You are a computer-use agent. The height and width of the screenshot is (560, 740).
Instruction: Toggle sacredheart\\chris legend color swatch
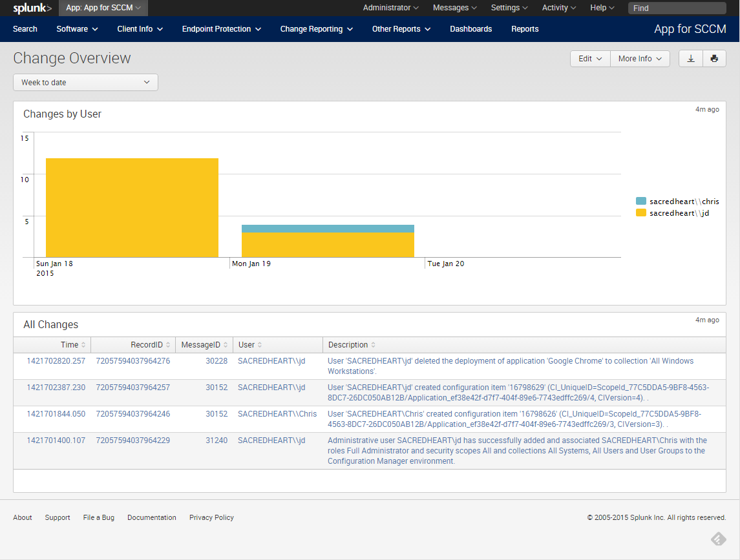tap(641, 201)
